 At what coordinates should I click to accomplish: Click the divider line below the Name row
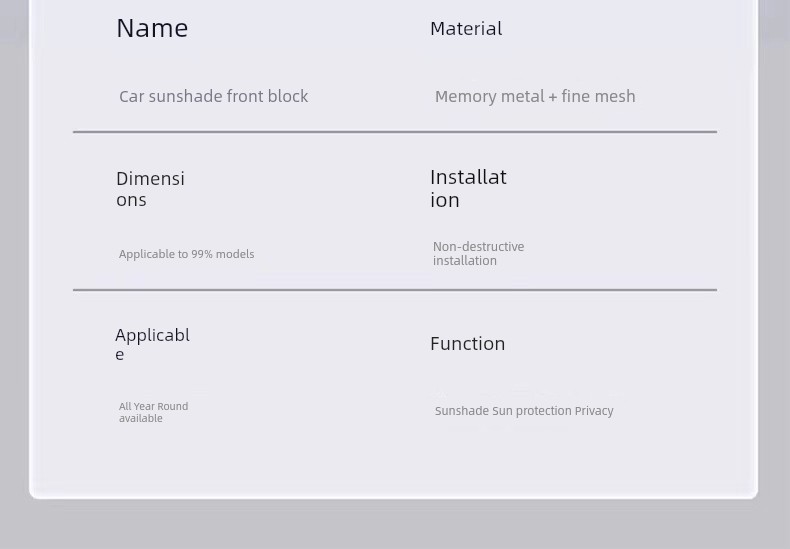pos(394,131)
